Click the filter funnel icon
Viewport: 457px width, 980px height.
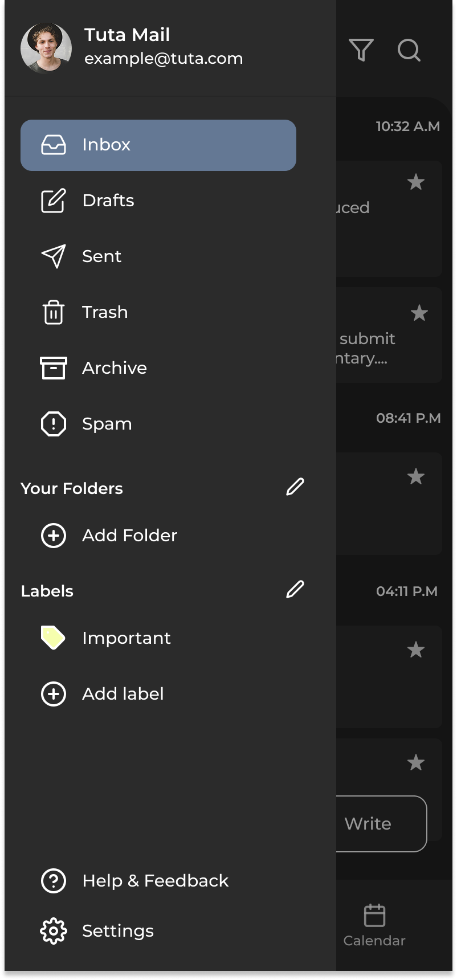361,50
